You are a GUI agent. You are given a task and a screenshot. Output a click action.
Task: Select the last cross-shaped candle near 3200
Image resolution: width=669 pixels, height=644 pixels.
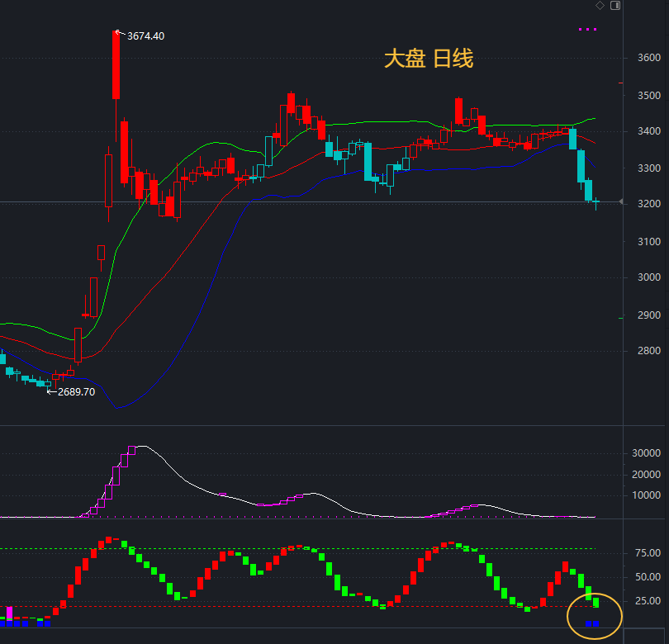(x=595, y=201)
